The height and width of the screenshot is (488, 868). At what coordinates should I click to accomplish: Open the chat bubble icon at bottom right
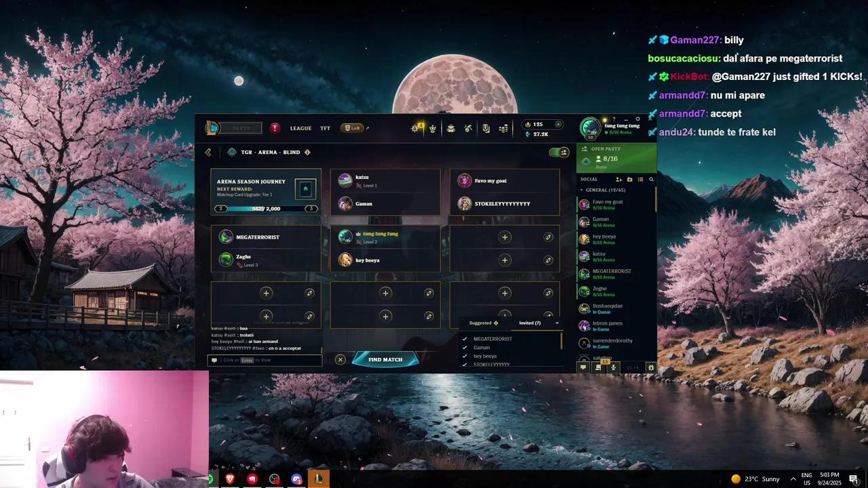(x=583, y=367)
